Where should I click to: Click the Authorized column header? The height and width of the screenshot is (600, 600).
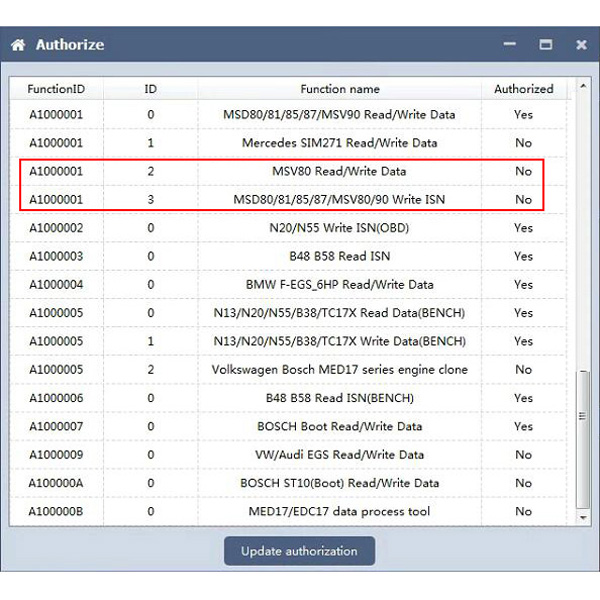[x=523, y=89]
